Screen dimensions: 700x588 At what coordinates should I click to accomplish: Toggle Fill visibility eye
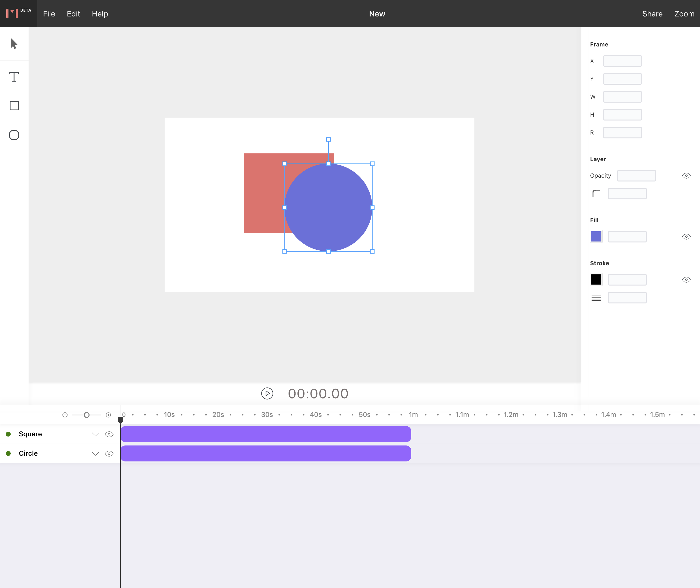686,237
